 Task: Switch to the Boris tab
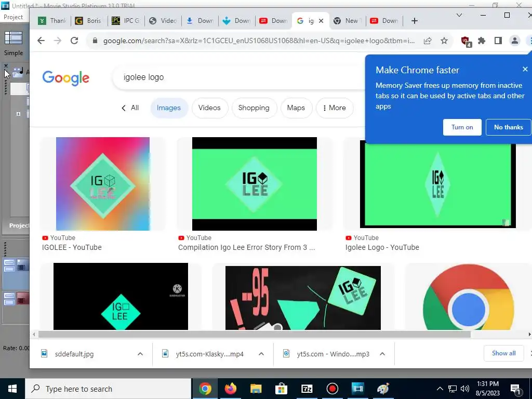click(x=89, y=21)
